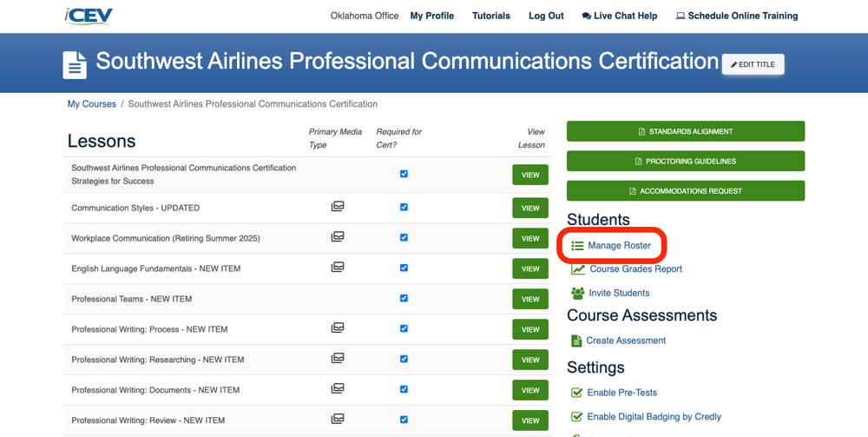
Task: Toggle Required for Cert for Strategies for Success
Action: point(404,174)
